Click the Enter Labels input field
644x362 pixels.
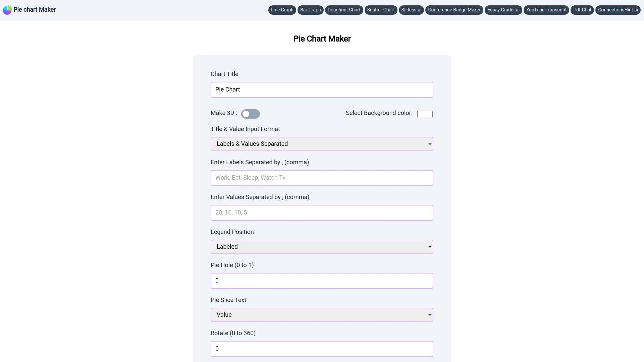[322, 178]
